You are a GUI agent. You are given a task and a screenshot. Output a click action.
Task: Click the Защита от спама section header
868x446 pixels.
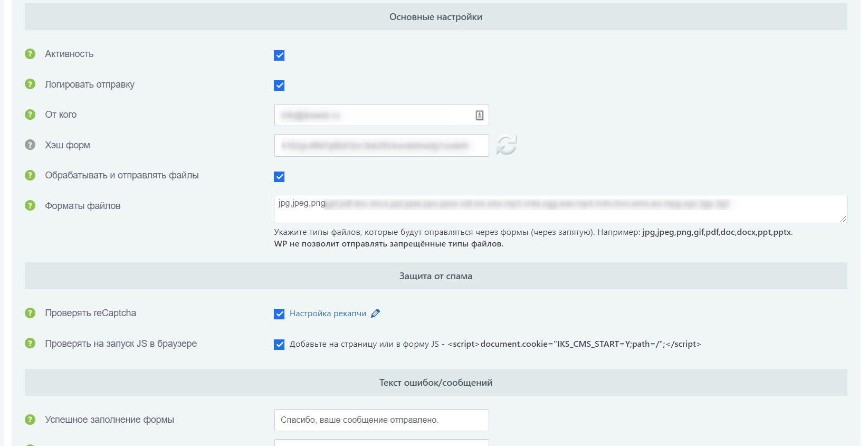[436, 276]
